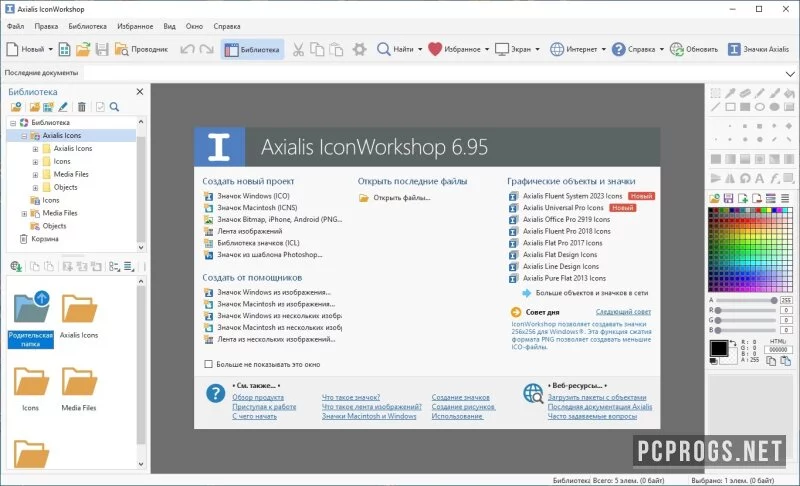Select the Родительская папка parent folder item
This screenshot has width=800, height=486.
pos(31,319)
